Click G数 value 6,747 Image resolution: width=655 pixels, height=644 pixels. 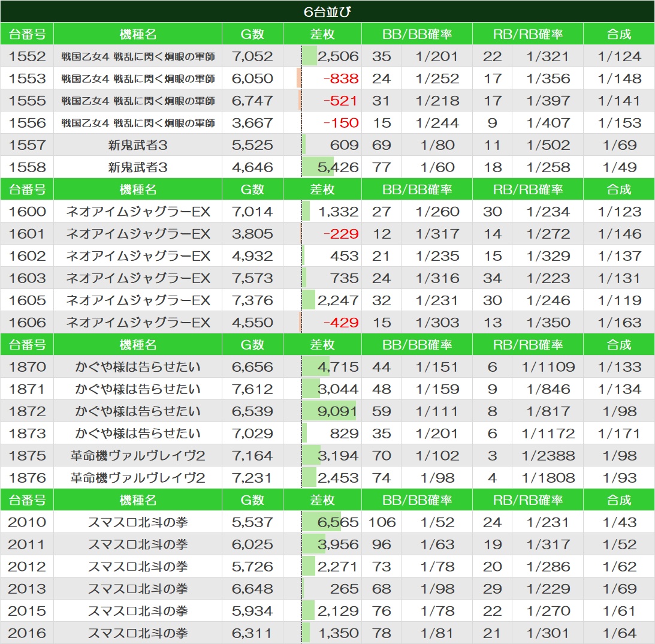pos(252,101)
